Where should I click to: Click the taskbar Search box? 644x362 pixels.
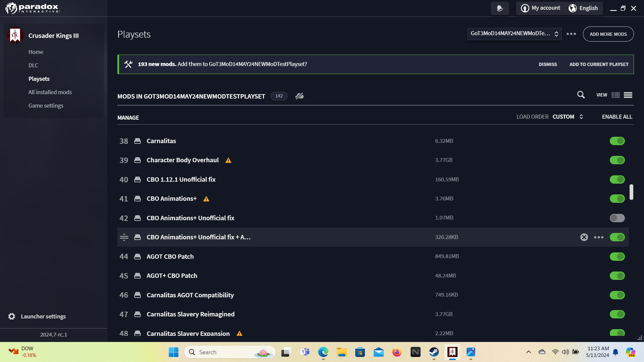click(230, 352)
